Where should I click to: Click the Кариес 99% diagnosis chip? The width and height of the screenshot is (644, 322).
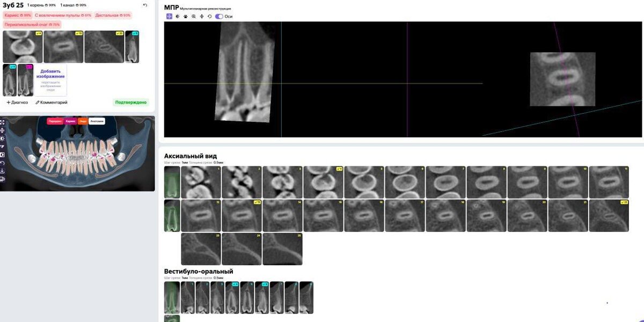pyautogui.click(x=18, y=15)
